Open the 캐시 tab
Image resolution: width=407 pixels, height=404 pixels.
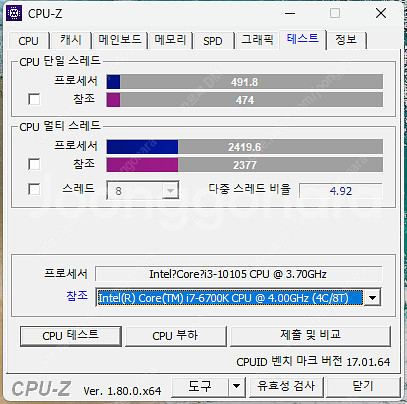(x=71, y=41)
